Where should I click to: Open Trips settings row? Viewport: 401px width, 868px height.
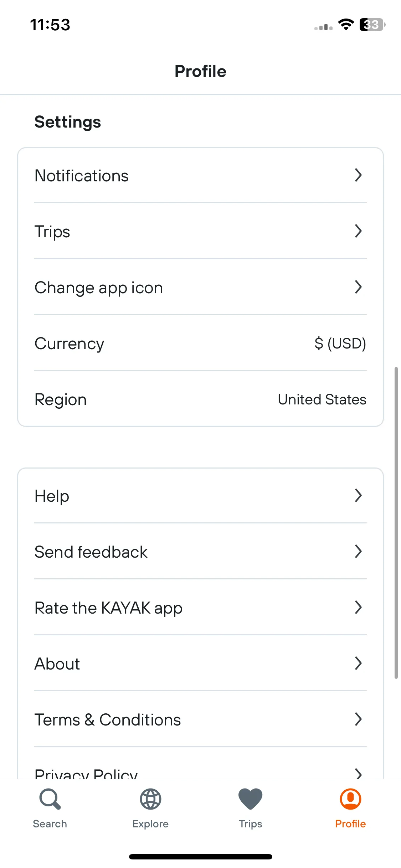(200, 231)
